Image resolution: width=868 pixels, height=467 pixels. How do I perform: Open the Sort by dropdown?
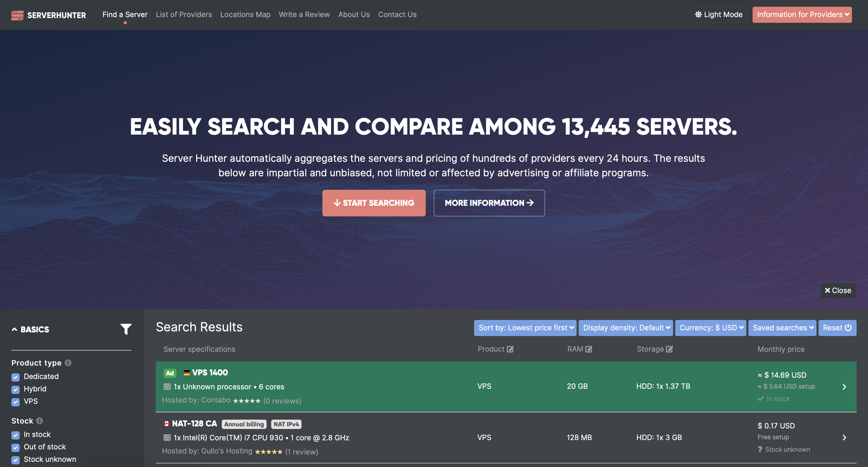525,328
